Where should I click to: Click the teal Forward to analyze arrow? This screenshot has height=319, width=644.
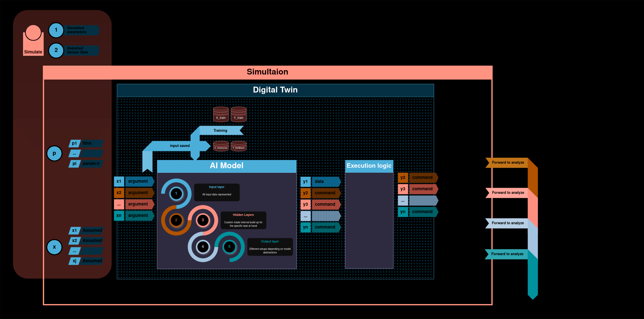click(x=507, y=254)
